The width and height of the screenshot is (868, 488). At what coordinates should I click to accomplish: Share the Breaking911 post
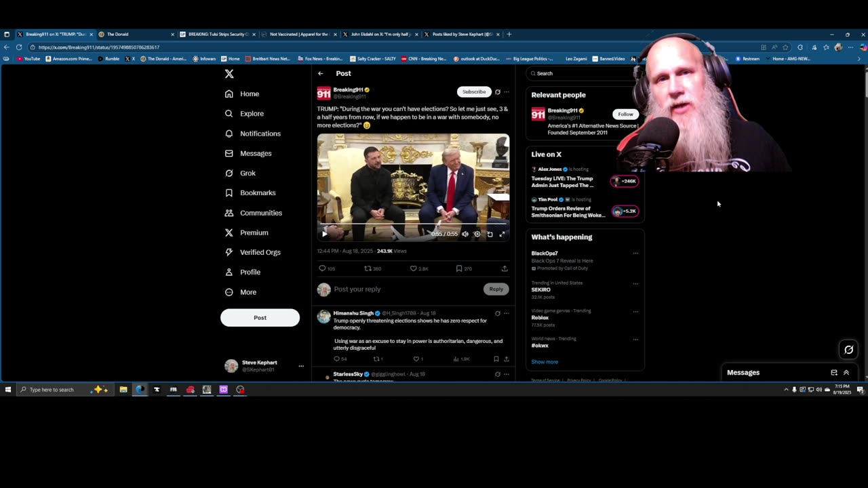pos(505,268)
